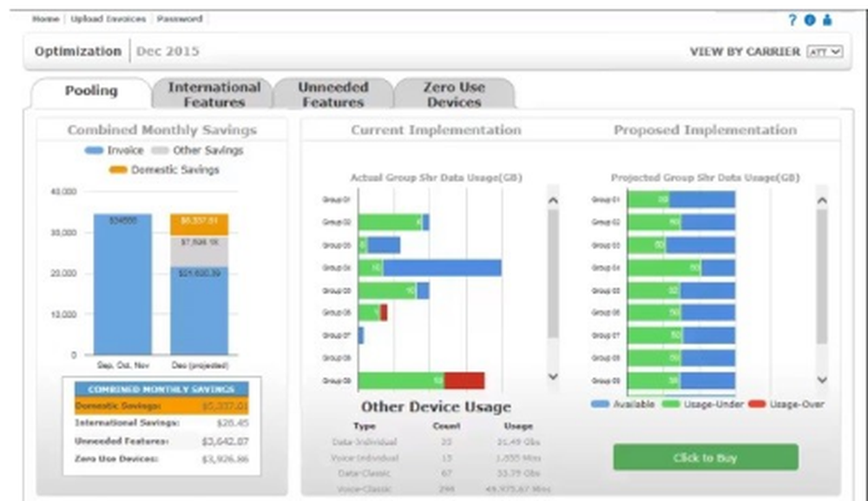Switch to the Unneeded Features tab

(x=333, y=94)
